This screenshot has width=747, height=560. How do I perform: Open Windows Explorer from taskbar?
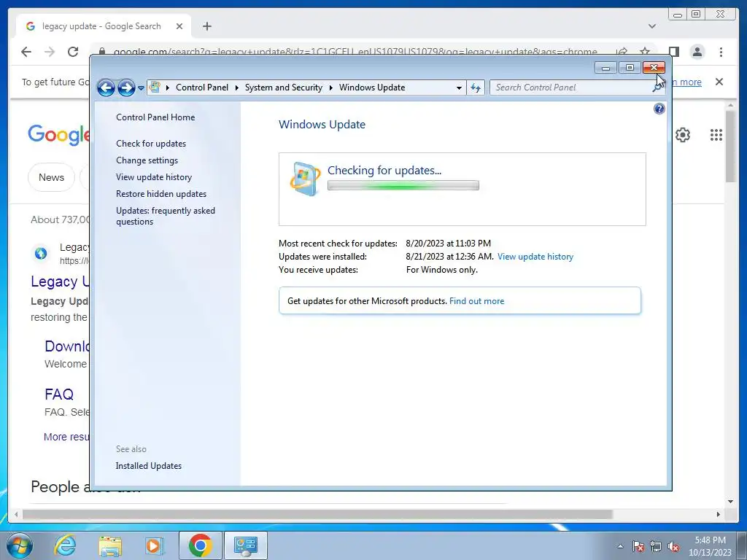click(110, 545)
